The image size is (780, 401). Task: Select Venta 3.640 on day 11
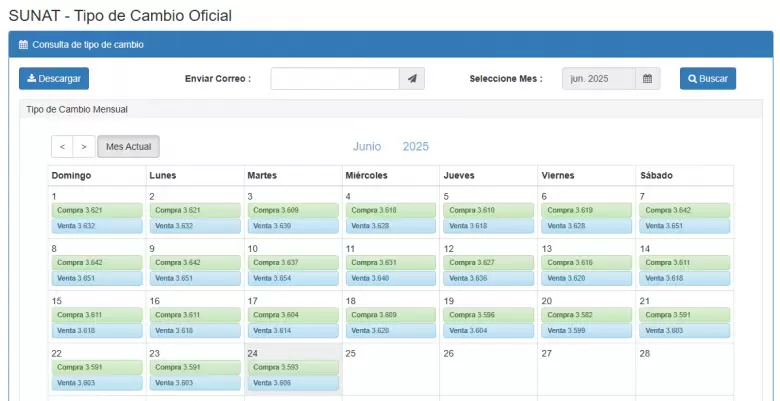391,278
